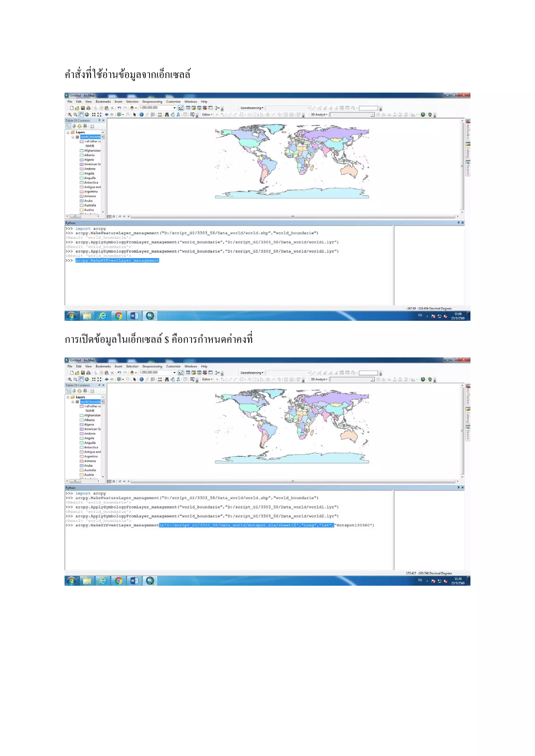Click Go Back extent arrow in first screenshot

pyautogui.click(x=106, y=115)
